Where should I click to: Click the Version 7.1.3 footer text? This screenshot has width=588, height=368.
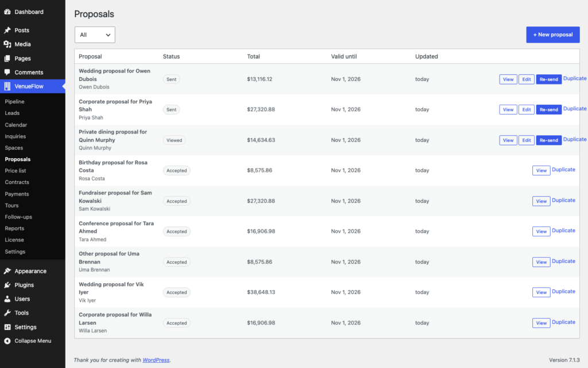point(564,360)
